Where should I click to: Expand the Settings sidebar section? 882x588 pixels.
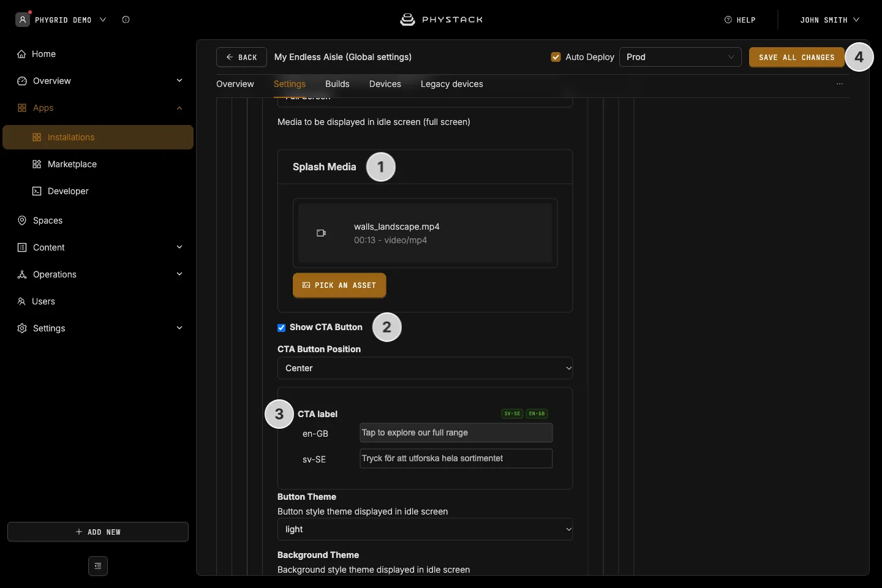click(179, 328)
